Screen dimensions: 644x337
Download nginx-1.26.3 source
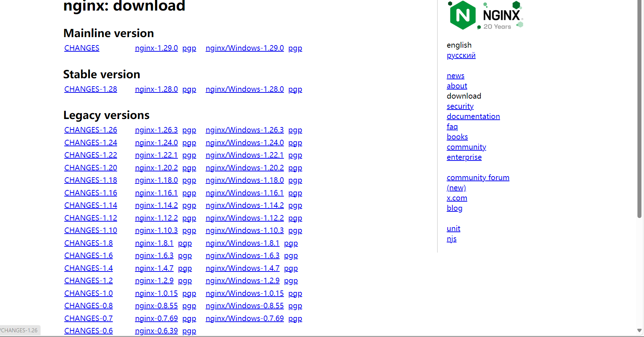point(156,130)
